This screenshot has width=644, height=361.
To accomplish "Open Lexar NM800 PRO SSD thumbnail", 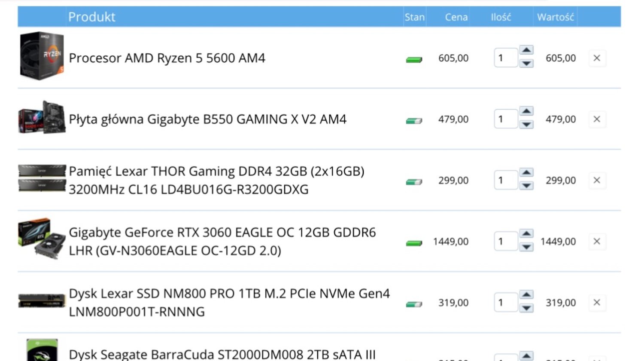I will point(42,300).
